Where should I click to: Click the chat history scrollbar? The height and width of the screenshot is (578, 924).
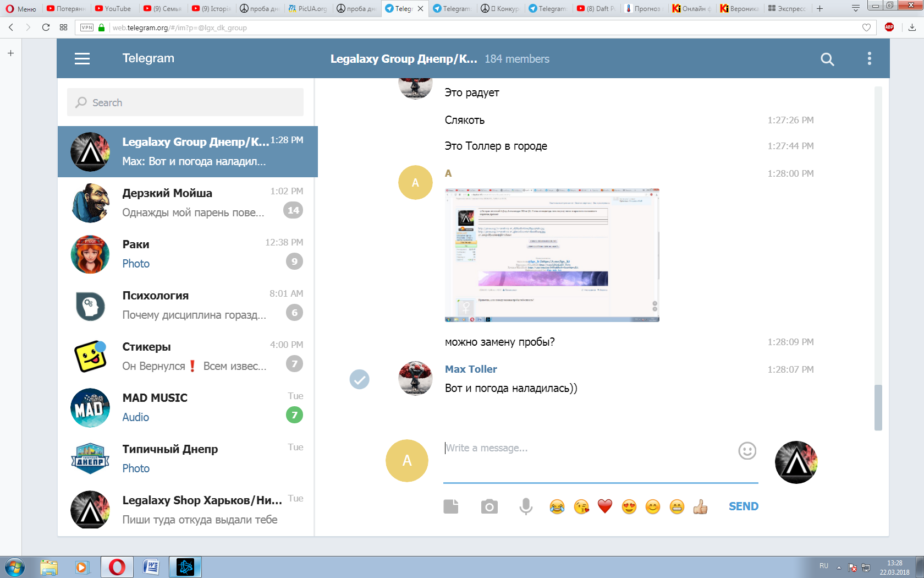[x=878, y=407]
